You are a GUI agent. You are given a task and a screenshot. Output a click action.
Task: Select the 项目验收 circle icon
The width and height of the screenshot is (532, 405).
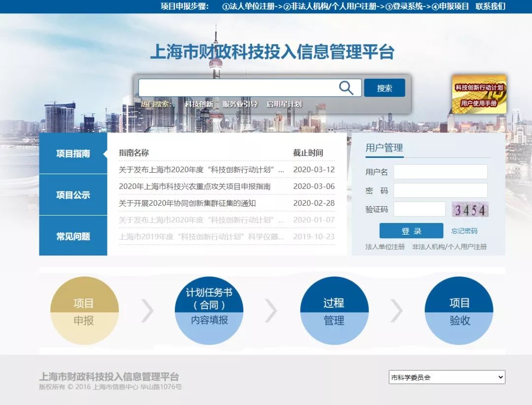coord(459,311)
